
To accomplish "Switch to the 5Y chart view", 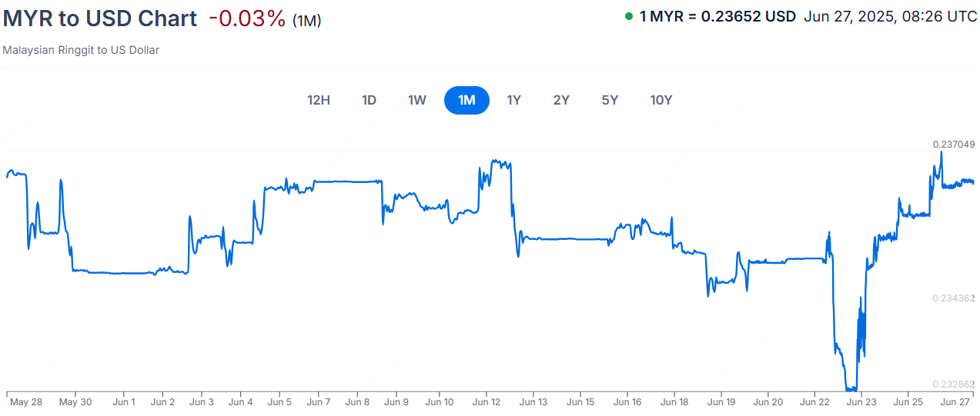I will tap(610, 100).
